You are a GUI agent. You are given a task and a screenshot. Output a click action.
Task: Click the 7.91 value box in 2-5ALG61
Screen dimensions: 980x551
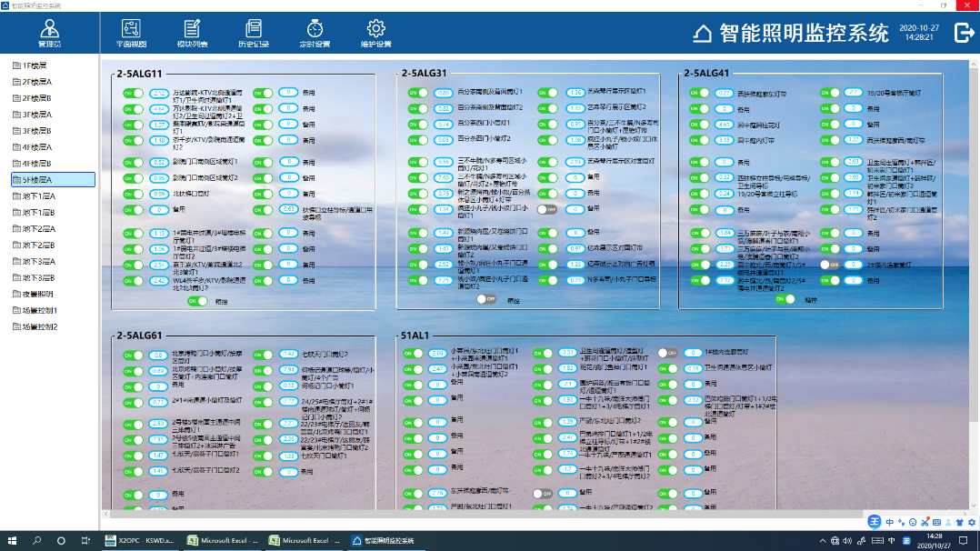pyautogui.click(x=289, y=370)
